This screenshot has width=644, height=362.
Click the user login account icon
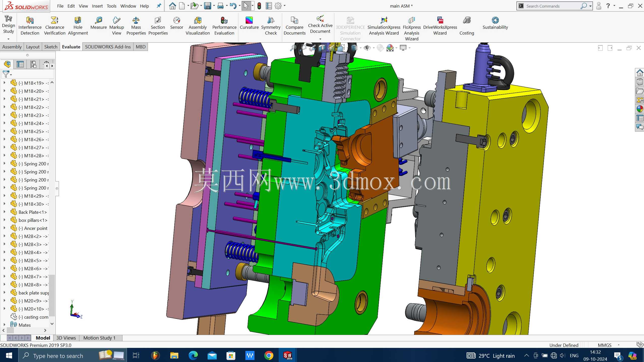(x=599, y=6)
